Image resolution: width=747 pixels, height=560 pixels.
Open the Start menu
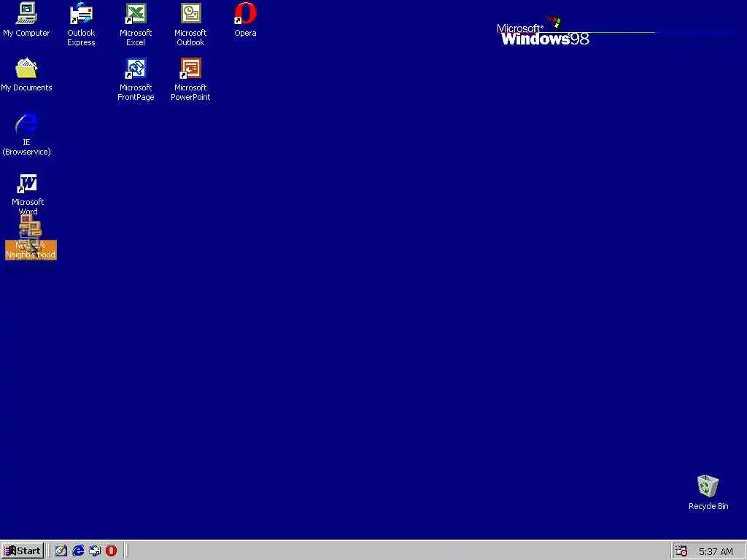[x=23, y=551]
